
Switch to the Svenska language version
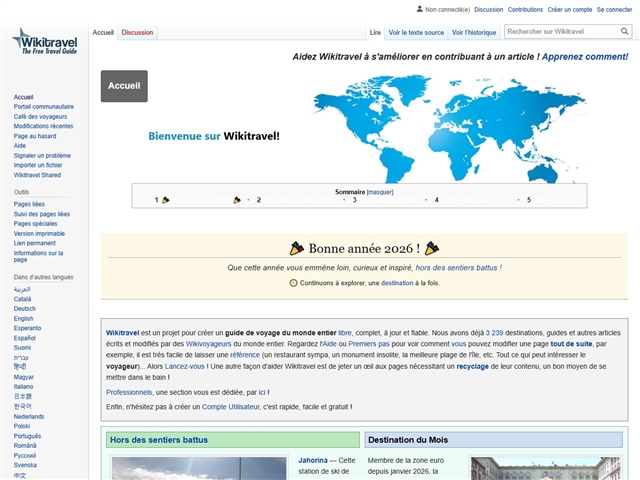25,465
